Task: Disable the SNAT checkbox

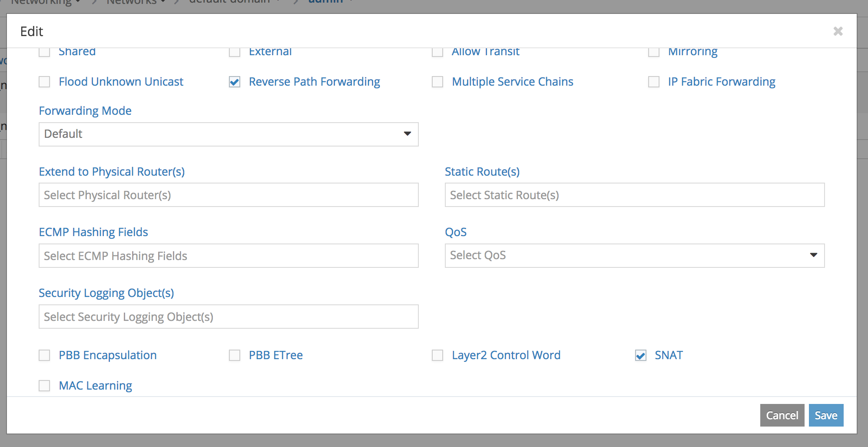Action: point(640,355)
